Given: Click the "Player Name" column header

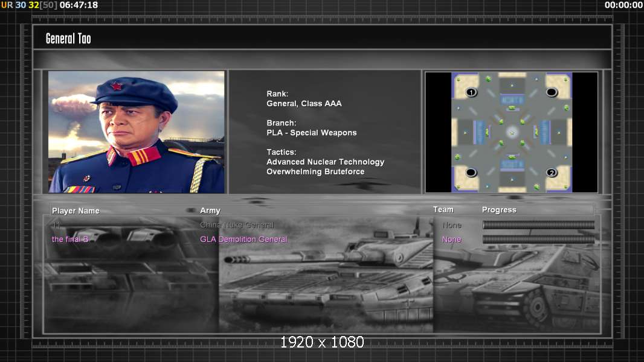Looking at the screenshot, I should [76, 211].
